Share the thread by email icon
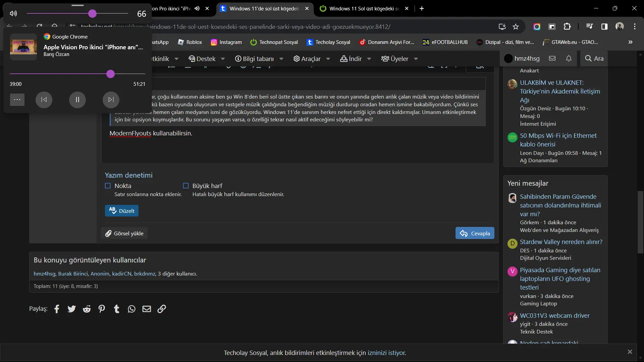 pos(147,309)
